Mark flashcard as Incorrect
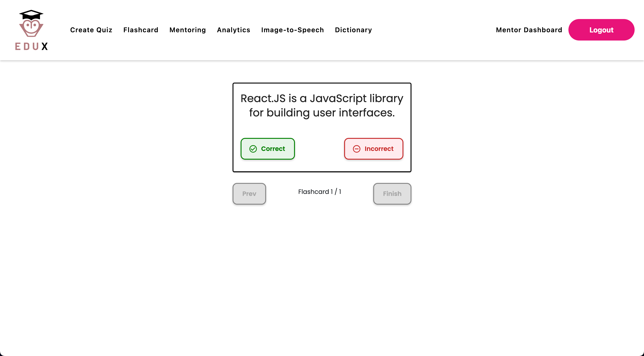 click(373, 149)
